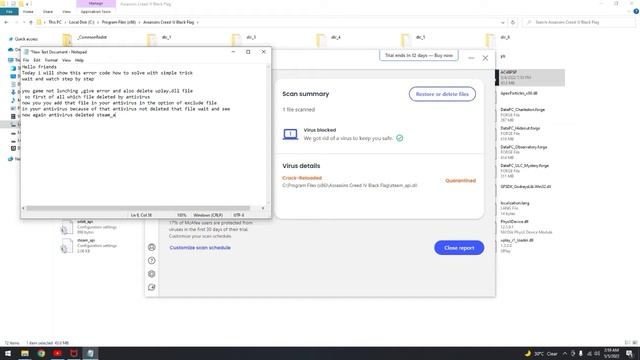Expand address bar history dropdown
The image size is (640, 360).
pos(503,22)
